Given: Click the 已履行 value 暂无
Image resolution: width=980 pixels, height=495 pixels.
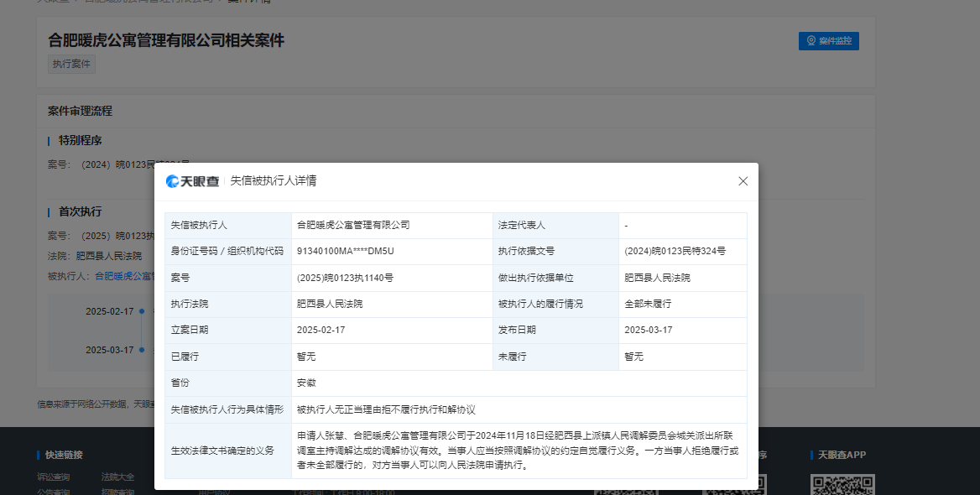Looking at the screenshot, I should tap(306, 357).
